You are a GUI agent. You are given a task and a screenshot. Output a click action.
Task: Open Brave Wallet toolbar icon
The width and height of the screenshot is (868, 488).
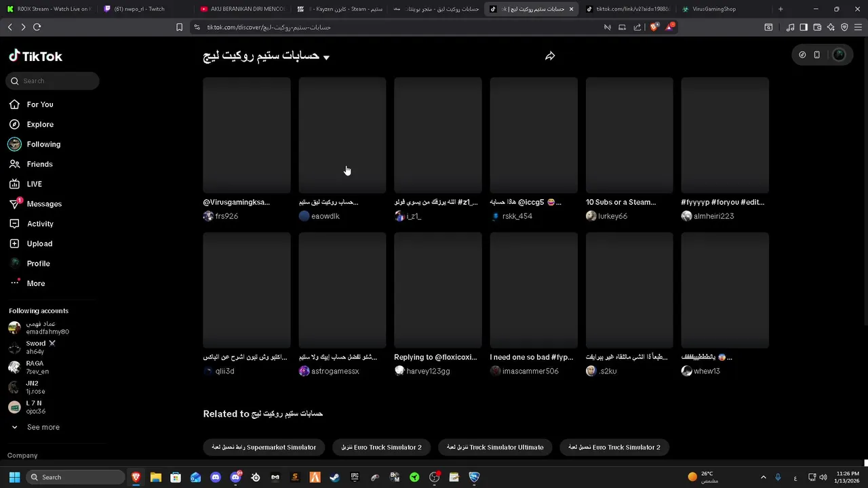click(817, 27)
